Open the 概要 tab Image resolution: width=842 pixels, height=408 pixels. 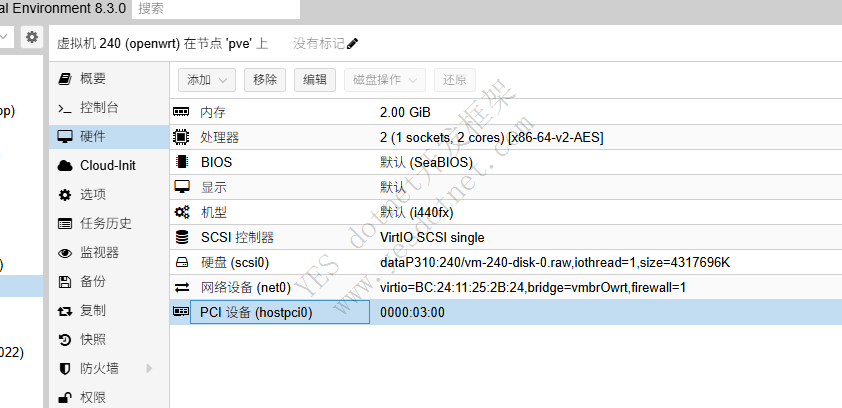tap(109, 79)
